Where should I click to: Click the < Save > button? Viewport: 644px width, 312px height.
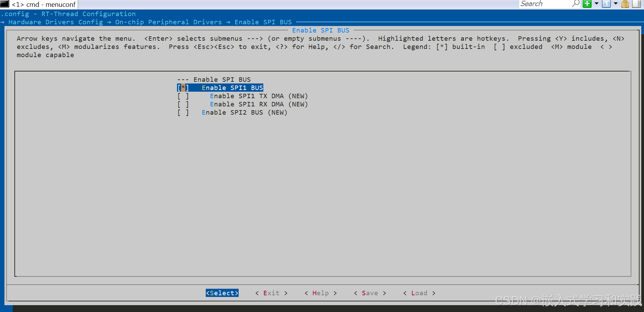pyautogui.click(x=370, y=293)
